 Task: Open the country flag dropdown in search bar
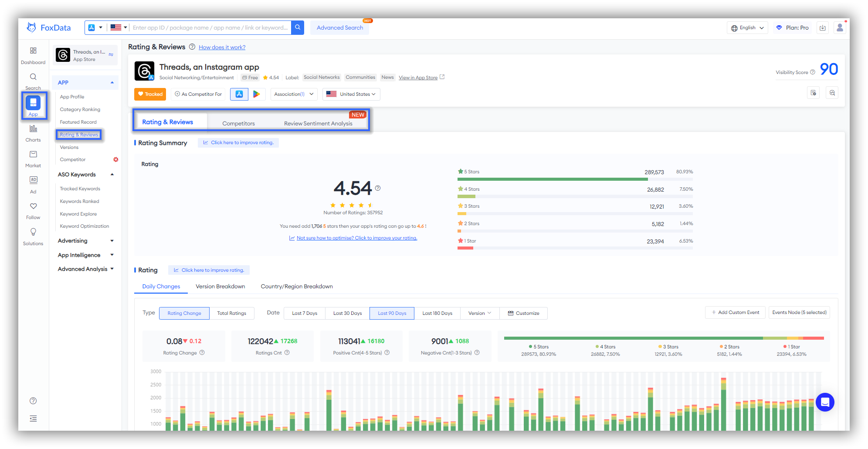tap(119, 27)
